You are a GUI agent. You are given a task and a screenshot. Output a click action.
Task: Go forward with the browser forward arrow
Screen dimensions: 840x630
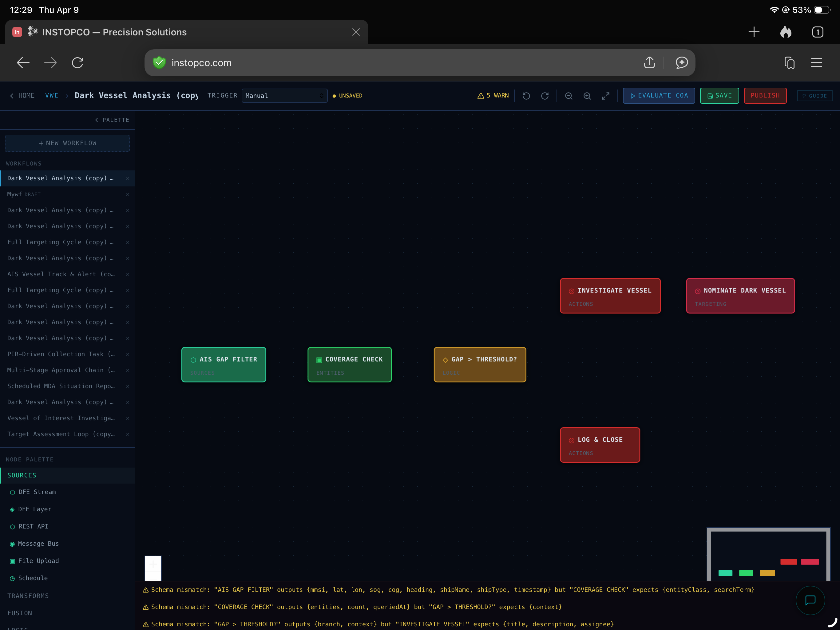click(x=50, y=63)
